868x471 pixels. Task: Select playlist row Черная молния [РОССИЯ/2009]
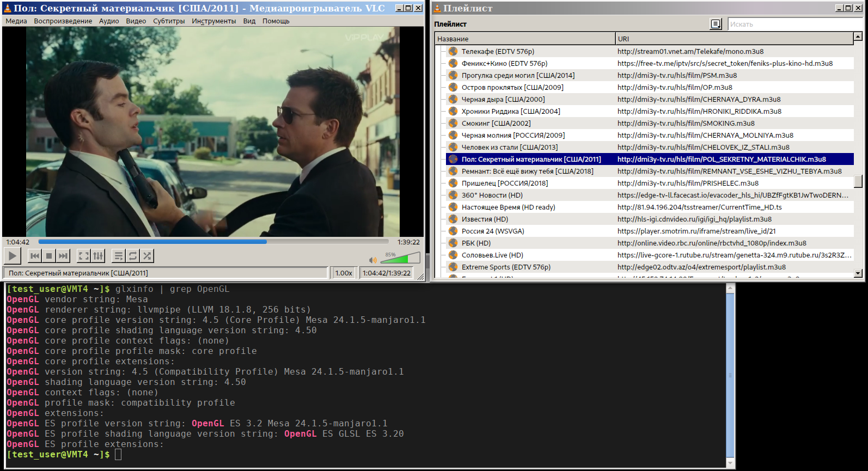tap(650, 135)
